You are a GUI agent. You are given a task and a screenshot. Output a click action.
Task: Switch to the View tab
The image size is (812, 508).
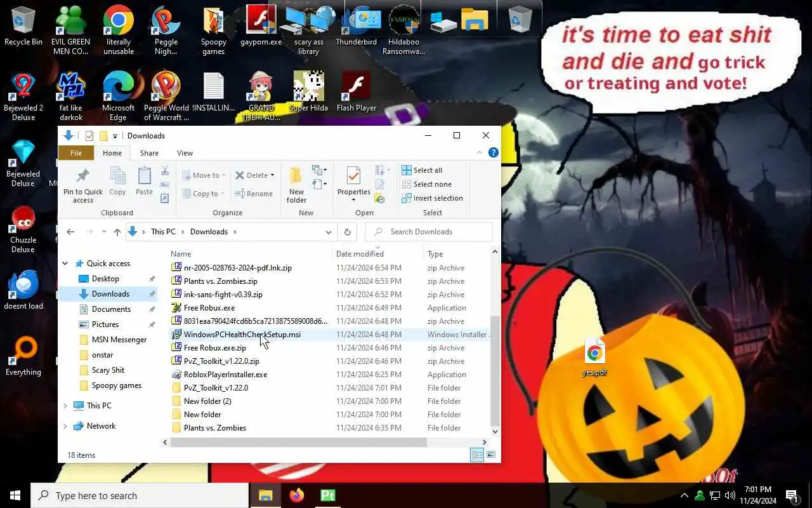tap(185, 153)
